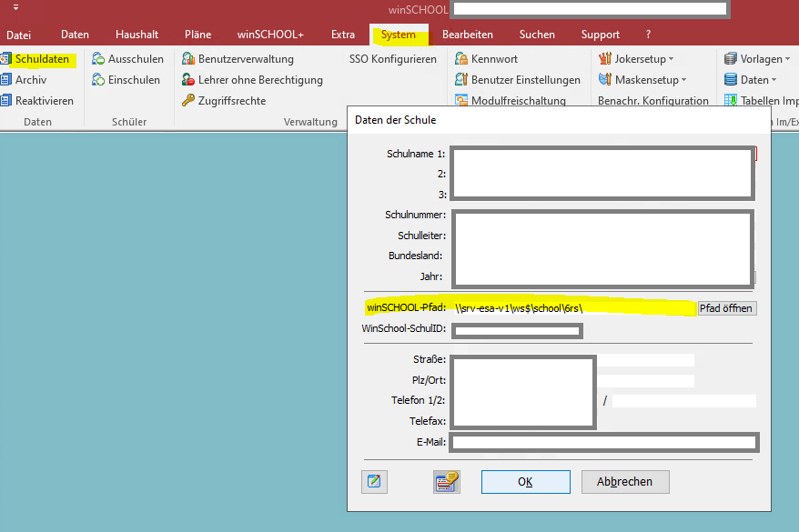Click the Maskensetup icon
The width and height of the screenshot is (799, 532).
pos(605,79)
